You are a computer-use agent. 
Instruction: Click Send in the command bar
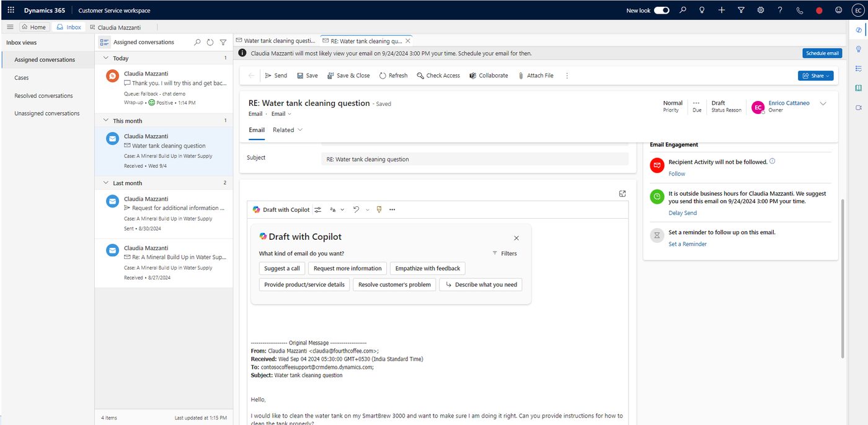coord(276,76)
